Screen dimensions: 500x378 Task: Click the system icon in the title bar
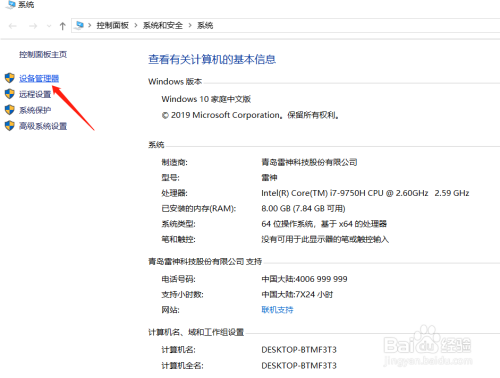(10, 4)
